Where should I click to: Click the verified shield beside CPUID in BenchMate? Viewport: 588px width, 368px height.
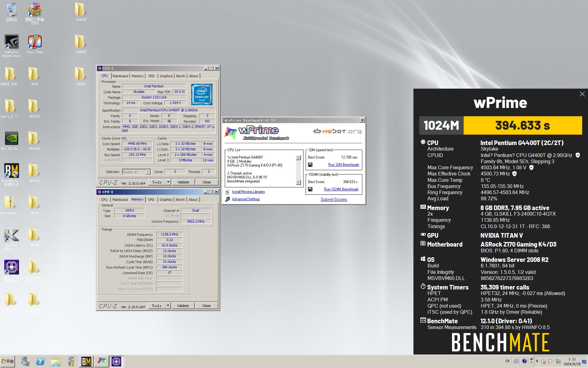pyautogui.click(x=578, y=155)
